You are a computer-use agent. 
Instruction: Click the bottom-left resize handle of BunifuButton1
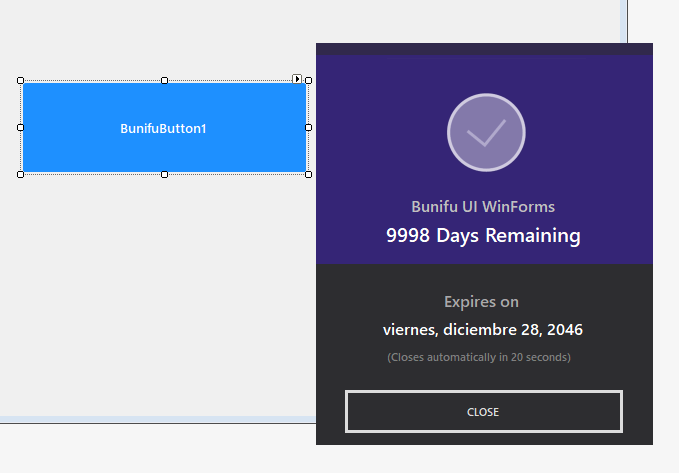[x=20, y=175]
